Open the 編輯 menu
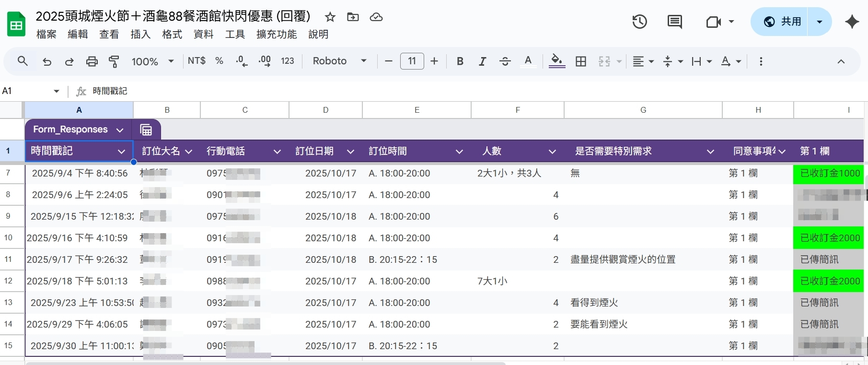 (x=78, y=35)
